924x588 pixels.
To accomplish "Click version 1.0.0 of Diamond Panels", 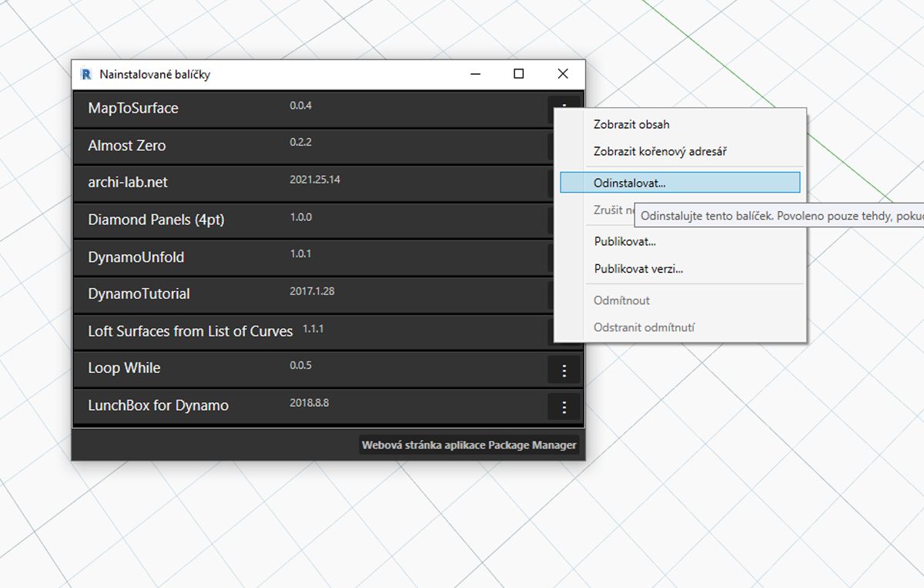I will (x=301, y=217).
